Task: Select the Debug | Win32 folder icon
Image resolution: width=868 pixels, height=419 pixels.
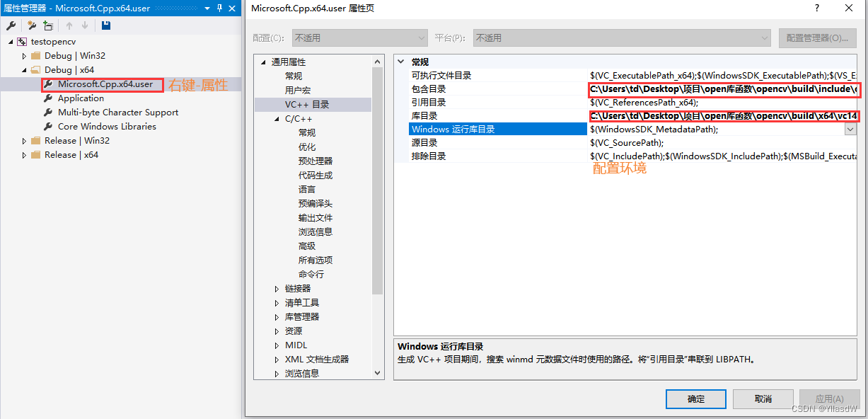Action: pos(36,56)
